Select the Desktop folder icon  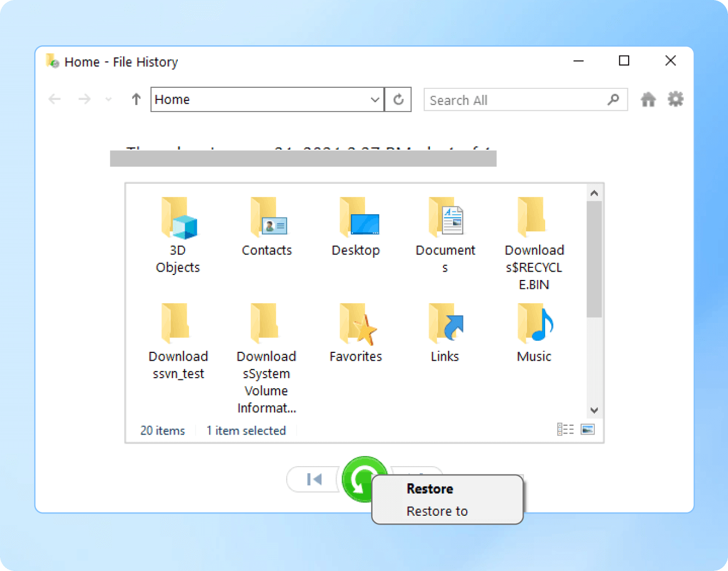click(359, 217)
